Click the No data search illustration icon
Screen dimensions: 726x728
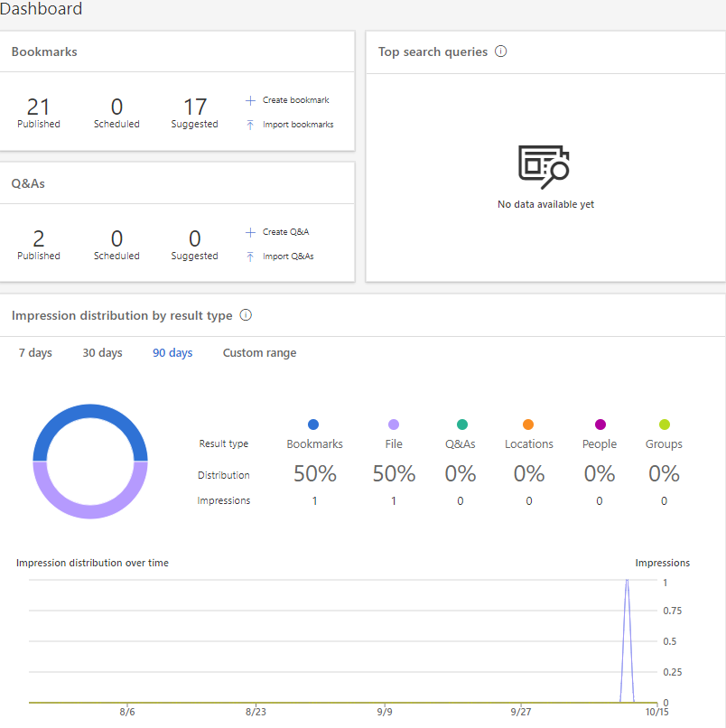click(544, 167)
